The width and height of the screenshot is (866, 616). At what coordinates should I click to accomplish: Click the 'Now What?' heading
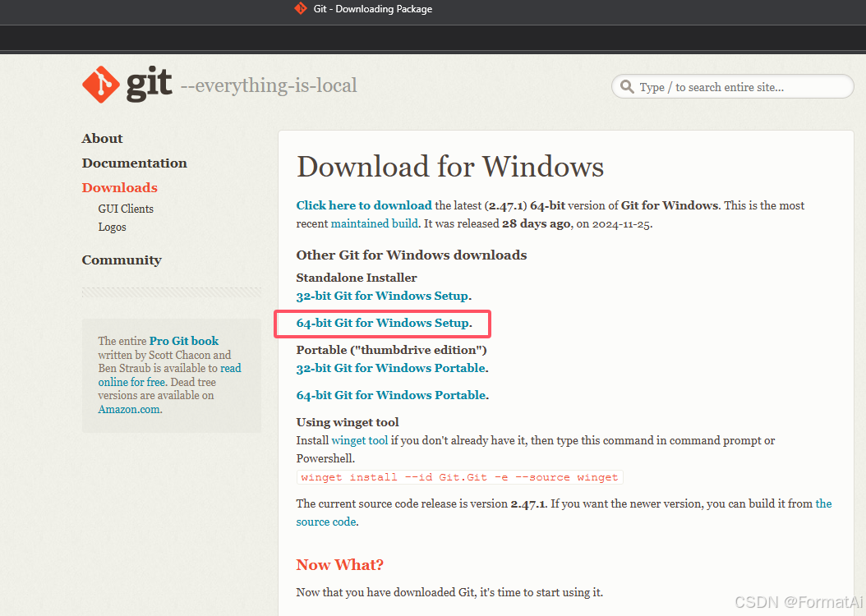pyautogui.click(x=339, y=565)
